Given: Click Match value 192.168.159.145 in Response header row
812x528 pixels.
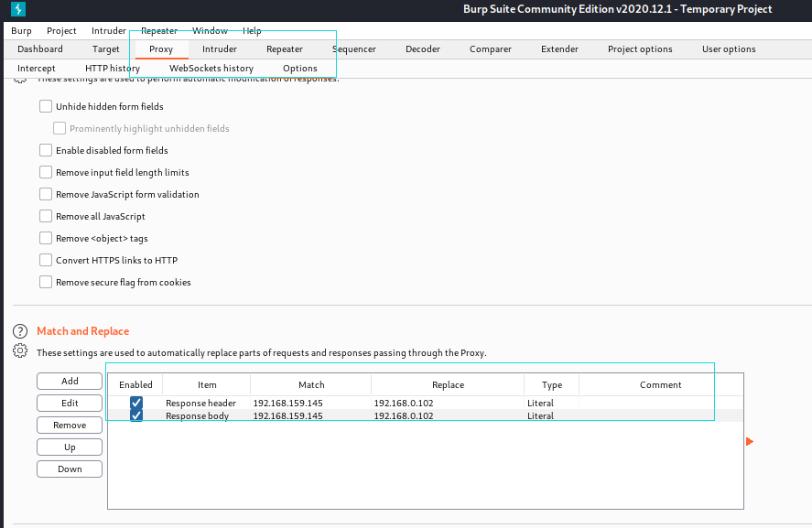Looking at the screenshot, I should coord(288,403).
